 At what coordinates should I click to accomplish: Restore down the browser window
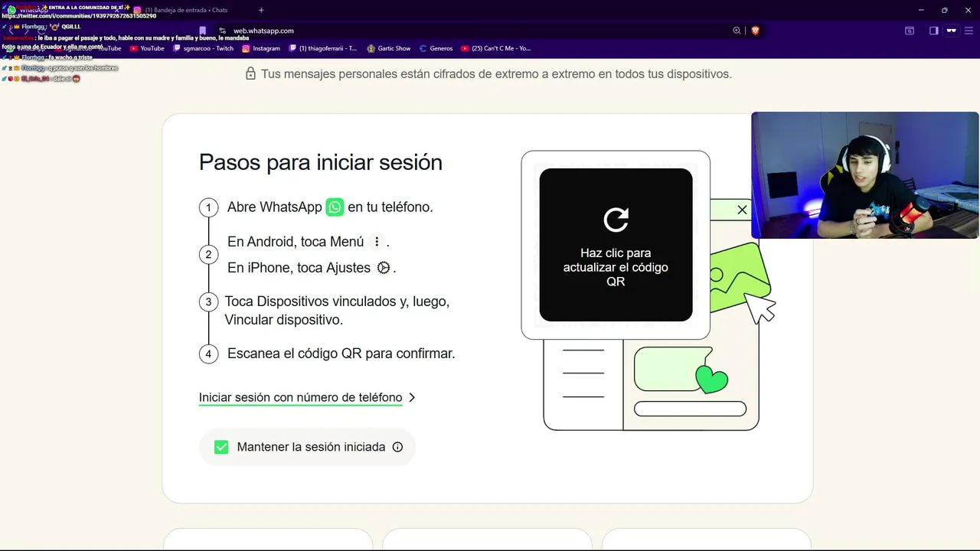944,10
